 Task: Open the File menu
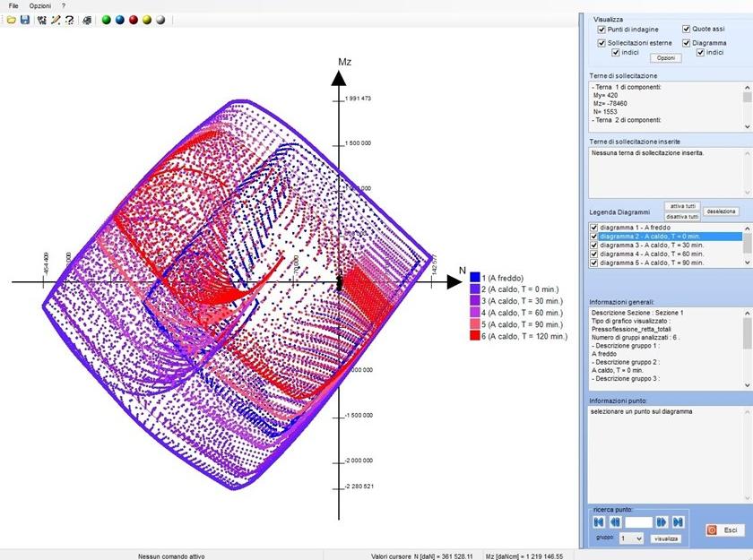point(13,5)
